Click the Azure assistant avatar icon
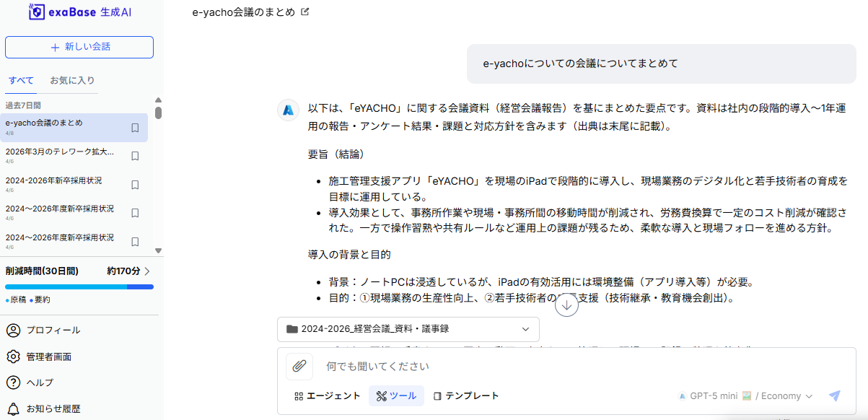The height and width of the screenshot is (420, 868). pos(289,109)
